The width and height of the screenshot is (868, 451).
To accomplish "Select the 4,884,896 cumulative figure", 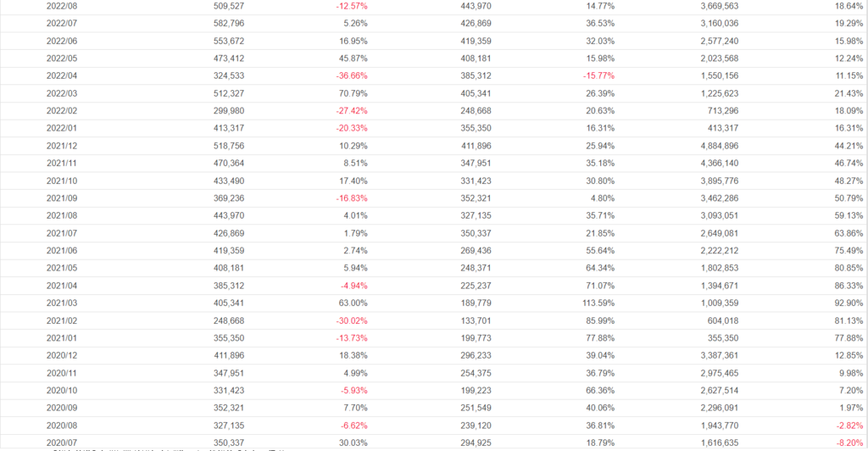I will (715, 146).
